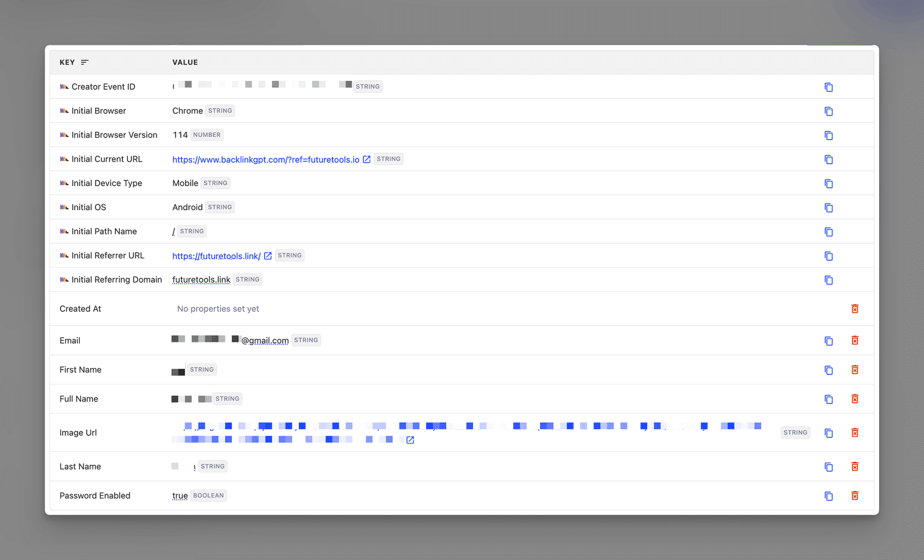Screen dimensions: 924x560
Task: Click the futuretools.link referring domain value
Action: pos(201,280)
